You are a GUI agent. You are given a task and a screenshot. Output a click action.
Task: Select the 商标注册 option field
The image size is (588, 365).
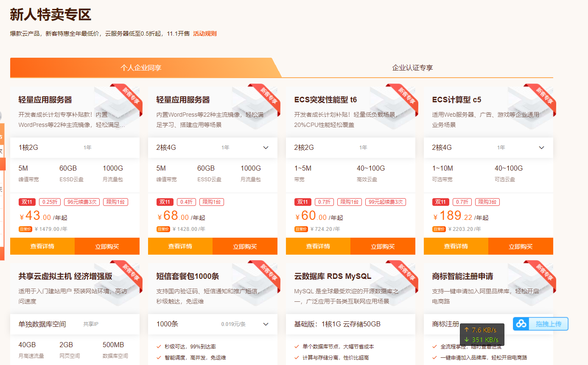[488, 324]
